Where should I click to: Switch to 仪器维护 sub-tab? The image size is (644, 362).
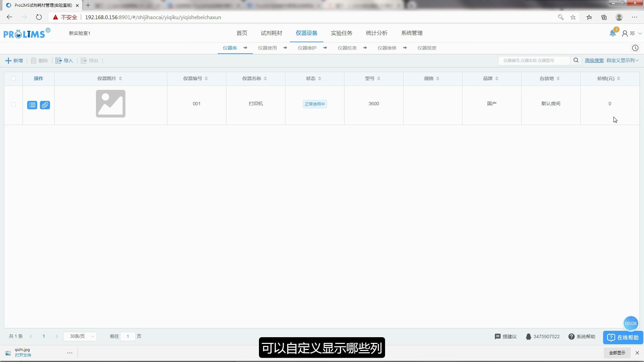[307, 48]
